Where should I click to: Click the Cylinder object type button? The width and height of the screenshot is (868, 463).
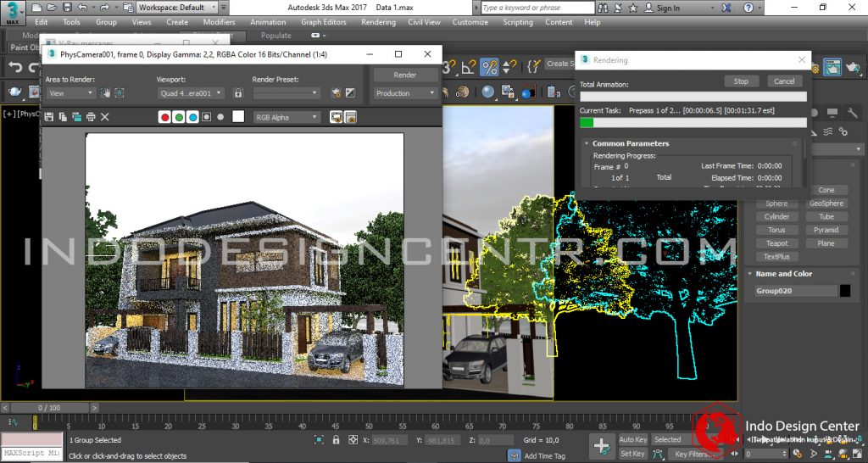(x=776, y=216)
